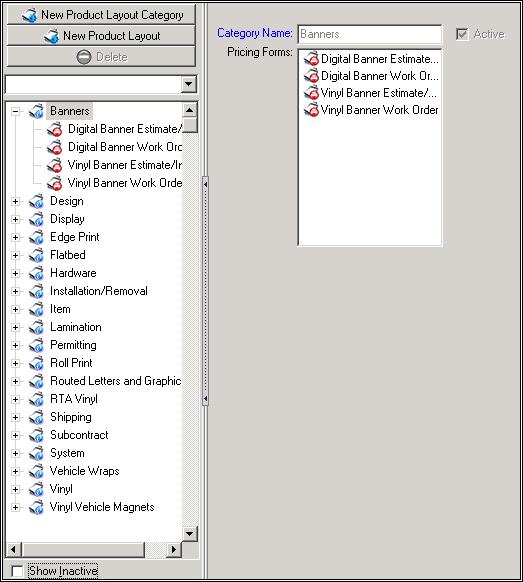Click the Installation/Removal category icon
The height and width of the screenshot is (582, 523).
pos(36,291)
